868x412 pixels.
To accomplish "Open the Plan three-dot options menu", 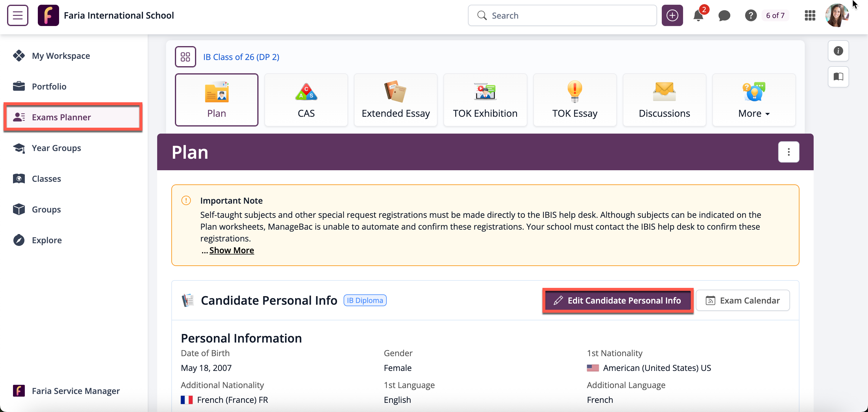I will pyautogui.click(x=789, y=152).
